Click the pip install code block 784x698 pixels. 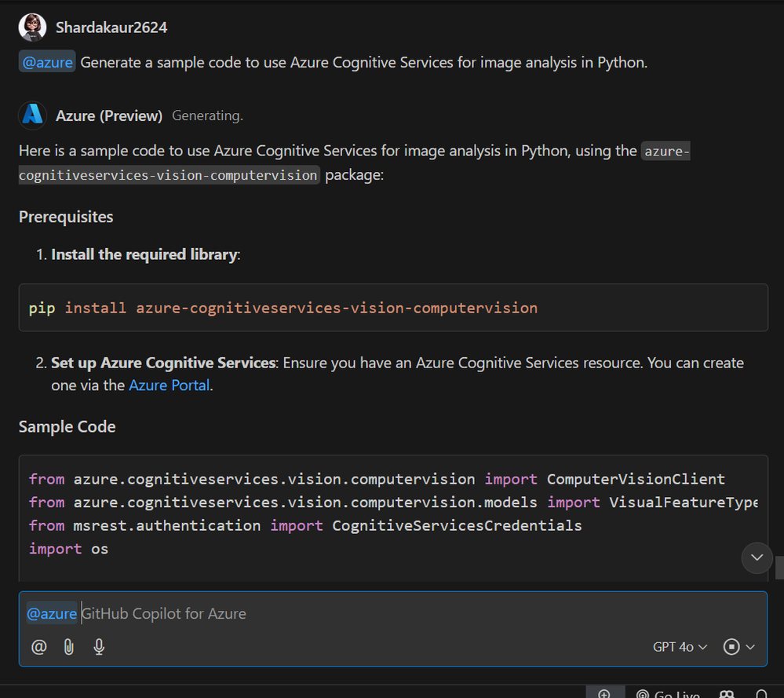point(392,308)
